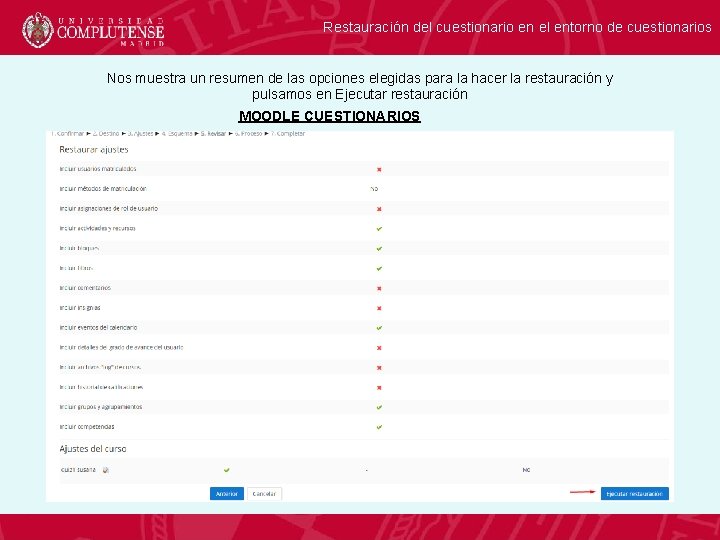The height and width of the screenshot is (540, 720).
Task: Go to step '1. Confirmar' in breadcrumb
Action: (68, 133)
